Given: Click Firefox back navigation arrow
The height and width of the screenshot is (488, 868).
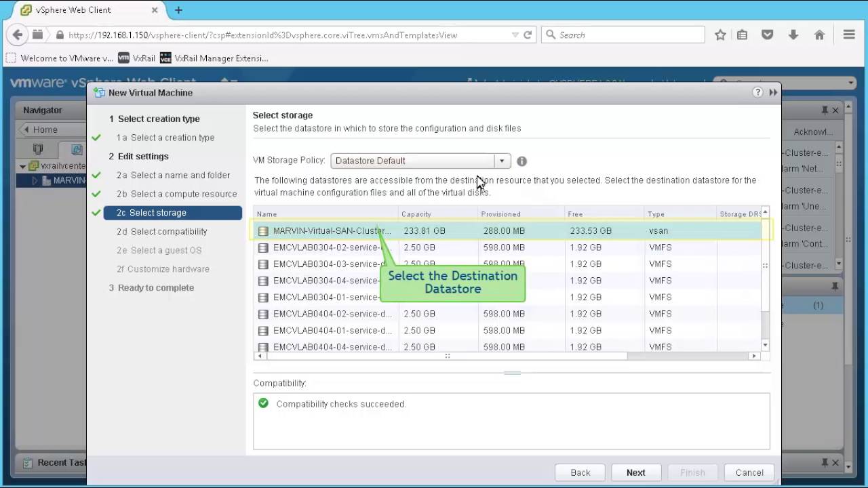Looking at the screenshot, I should tap(18, 35).
